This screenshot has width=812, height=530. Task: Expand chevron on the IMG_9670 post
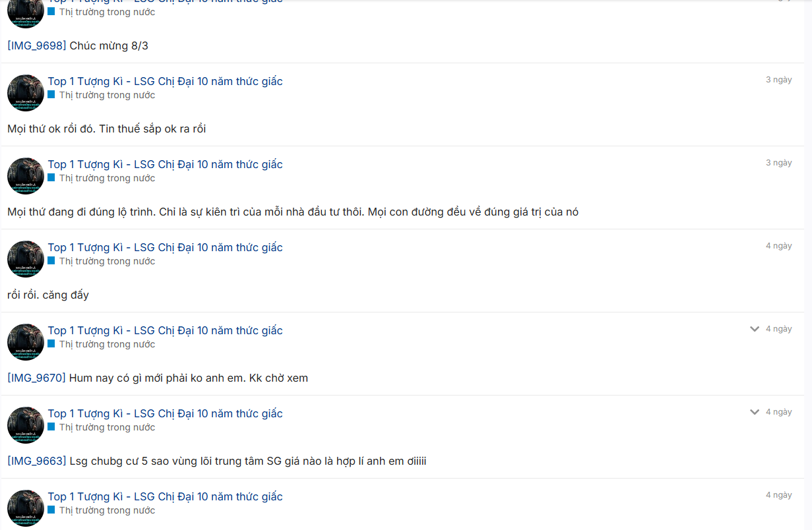(x=755, y=329)
